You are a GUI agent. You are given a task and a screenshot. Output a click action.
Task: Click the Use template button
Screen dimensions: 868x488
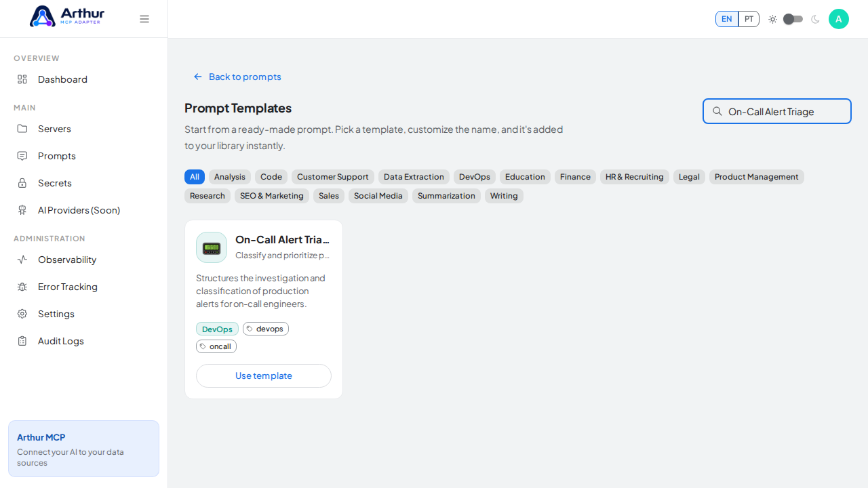click(264, 375)
